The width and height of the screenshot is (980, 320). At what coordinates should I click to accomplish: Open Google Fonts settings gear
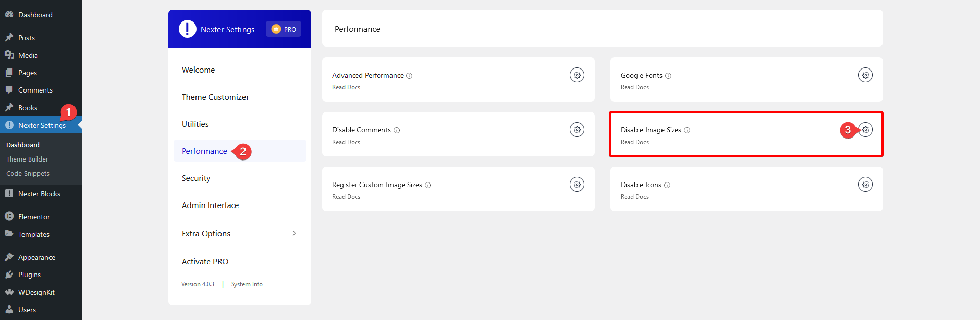pos(865,75)
